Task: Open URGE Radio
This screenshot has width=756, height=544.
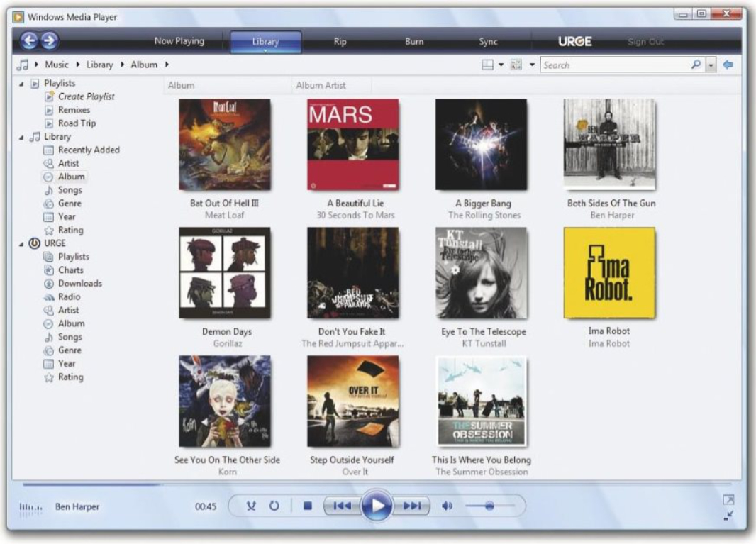Action: click(69, 296)
